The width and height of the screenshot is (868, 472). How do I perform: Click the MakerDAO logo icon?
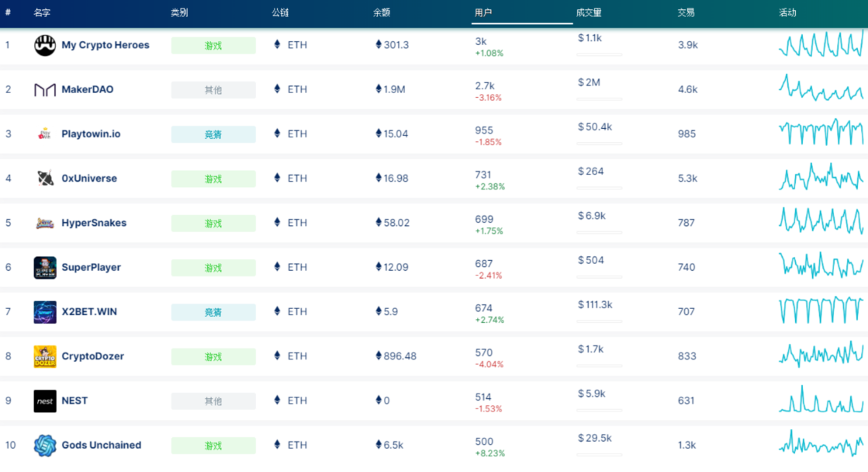pos(45,90)
